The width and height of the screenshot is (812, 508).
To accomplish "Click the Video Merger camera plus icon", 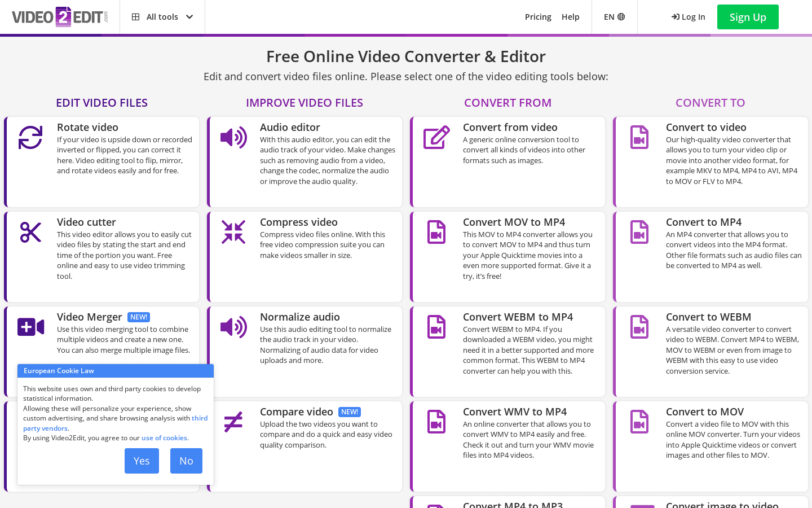I will point(30,327).
